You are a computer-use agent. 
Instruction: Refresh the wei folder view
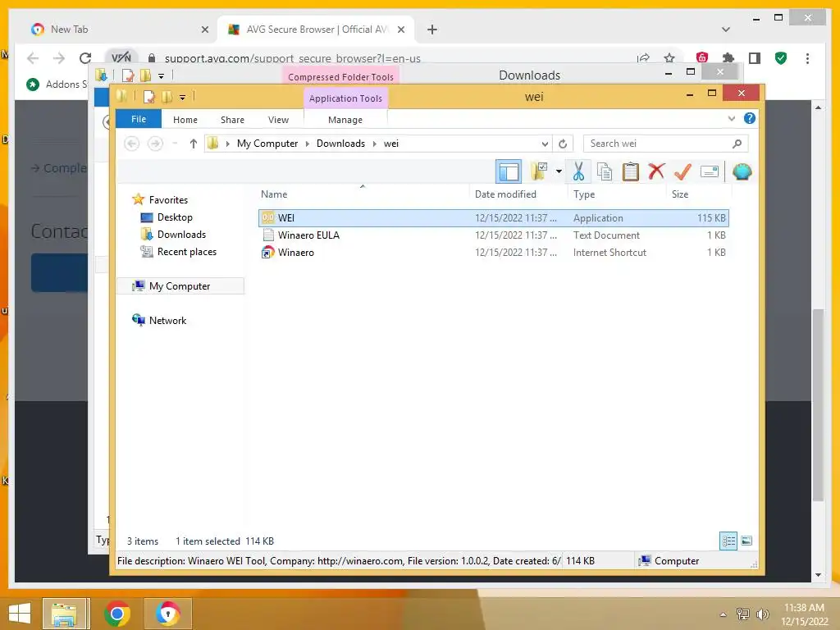pyautogui.click(x=563, y=144)
